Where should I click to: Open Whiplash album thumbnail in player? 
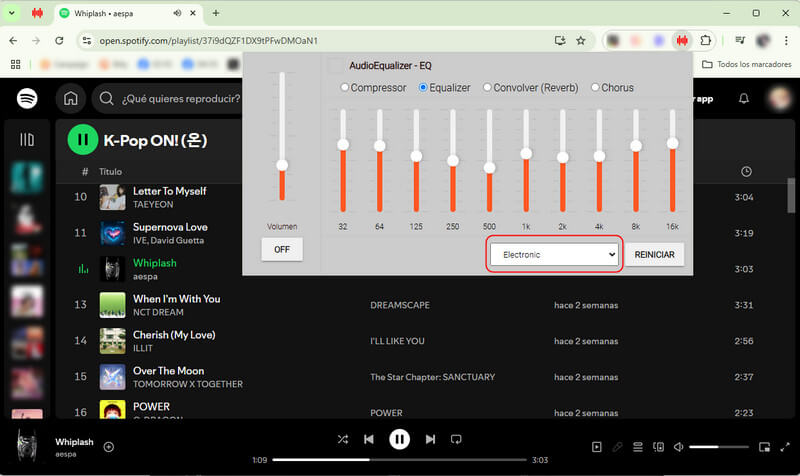pos(27,445)
